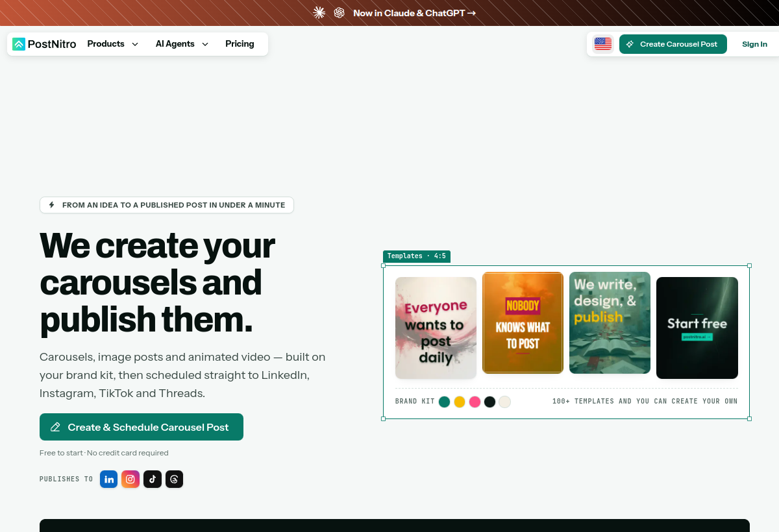This screenshot has width=779, height=532.
Task: Click the PostNitro logo icon
Action: [19, 44]
